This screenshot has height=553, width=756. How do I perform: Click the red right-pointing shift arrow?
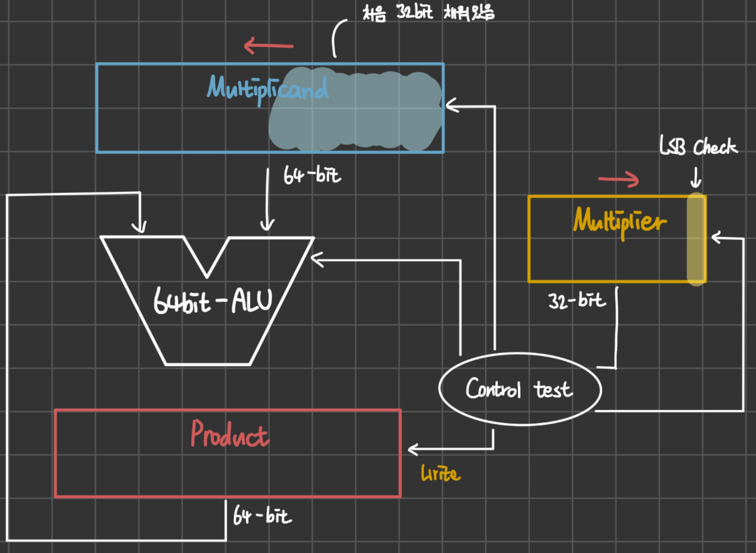619,179
